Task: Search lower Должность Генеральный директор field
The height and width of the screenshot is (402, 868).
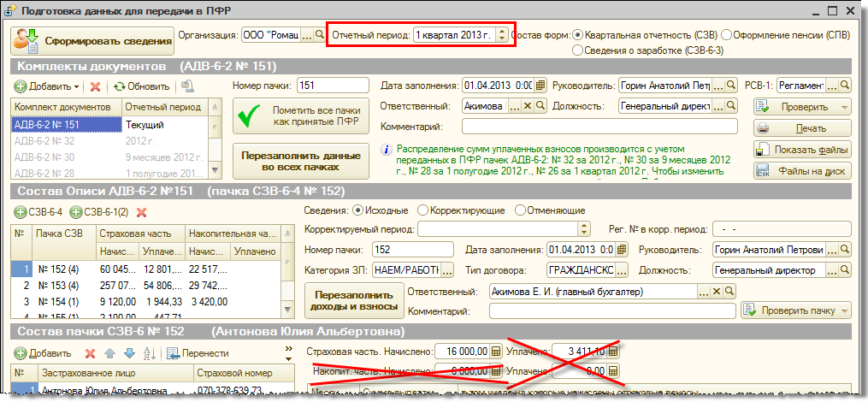Action: click(x=845, y=270)
